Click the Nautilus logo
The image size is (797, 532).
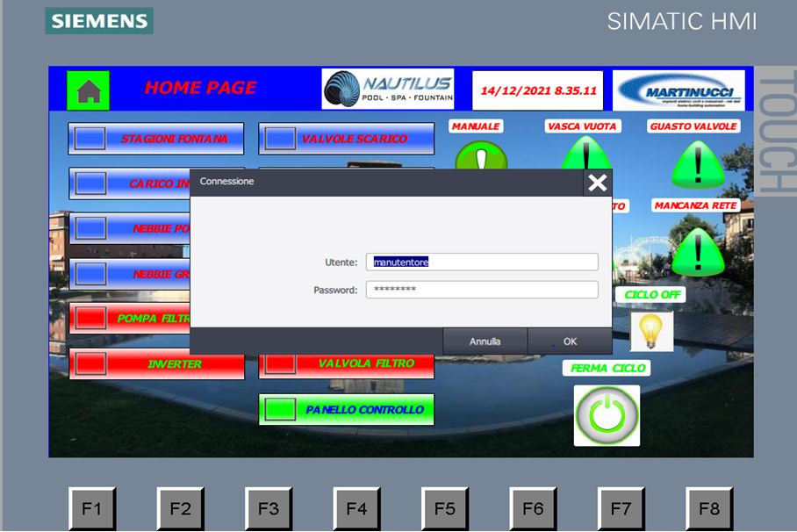(x=388, y=89)
